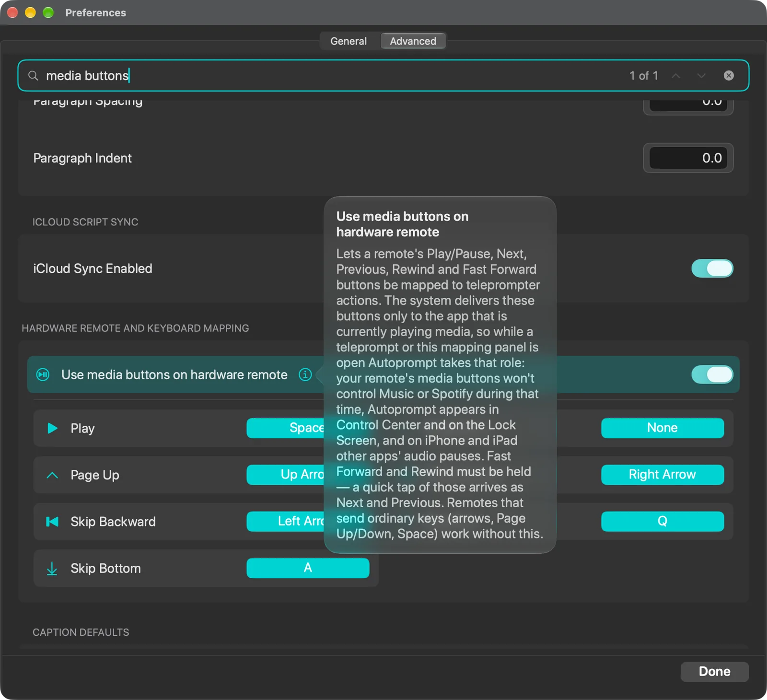This screenshot has width=767, height=700.
Task: Click the None key mapping button
Action: pos(662,428)
